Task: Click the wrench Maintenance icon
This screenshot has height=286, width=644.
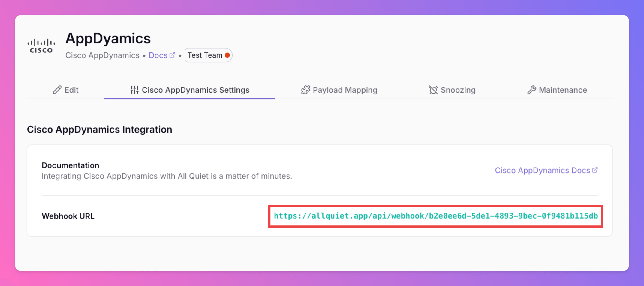Action: point(532,90)
